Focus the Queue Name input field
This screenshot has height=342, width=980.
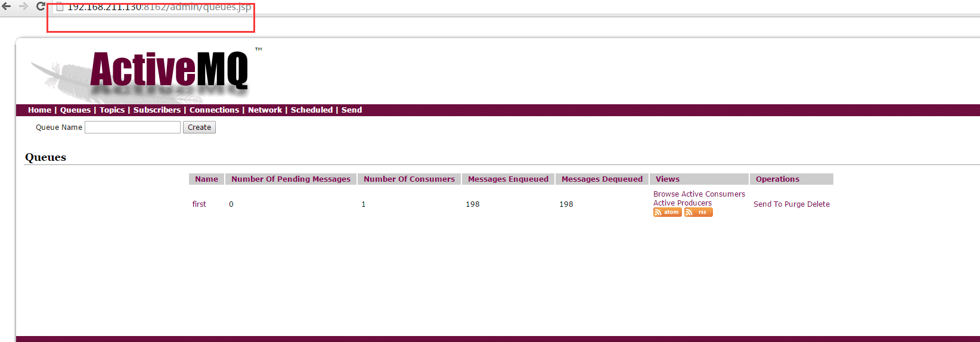pos(132,128)
